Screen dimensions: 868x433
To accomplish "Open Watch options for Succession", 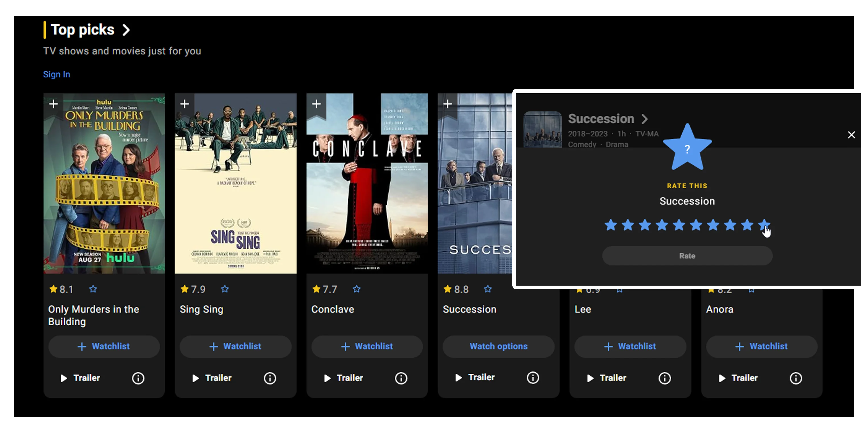I will pos(498,346).
